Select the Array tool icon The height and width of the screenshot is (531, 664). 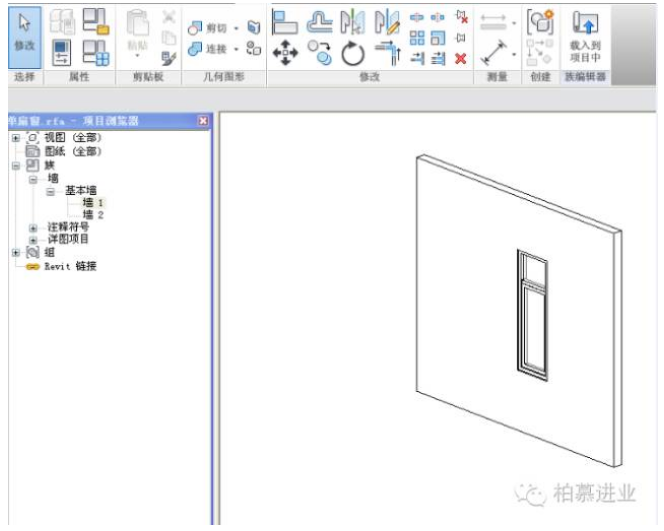(417, 38)
